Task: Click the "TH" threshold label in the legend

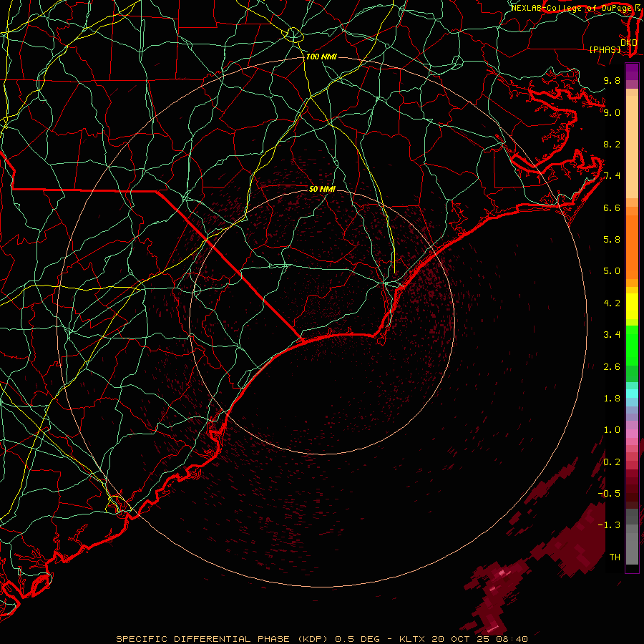Action: 615,557
